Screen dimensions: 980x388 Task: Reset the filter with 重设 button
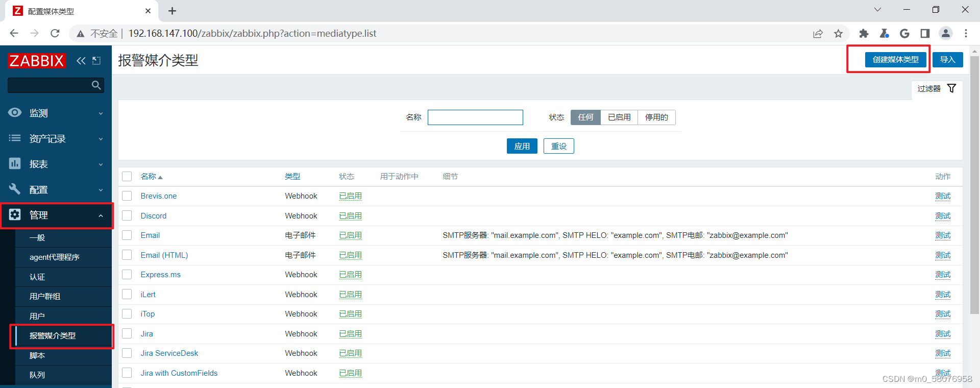tap(559, 146)
